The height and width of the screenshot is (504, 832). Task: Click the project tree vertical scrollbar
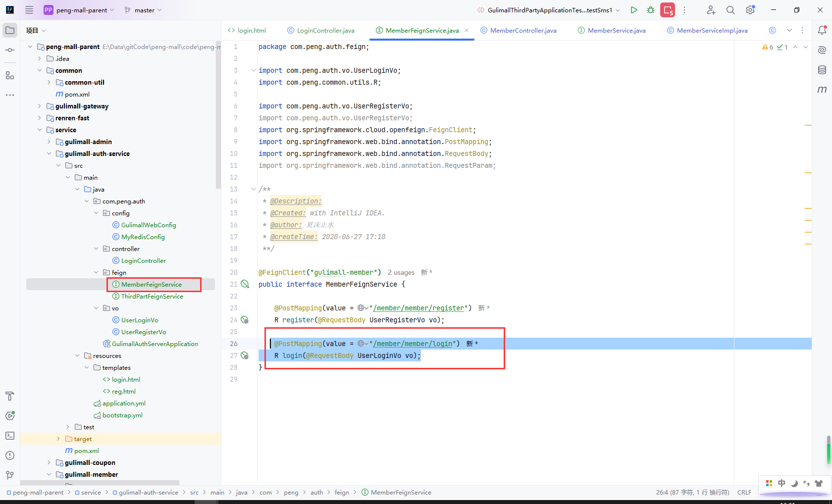218,115
